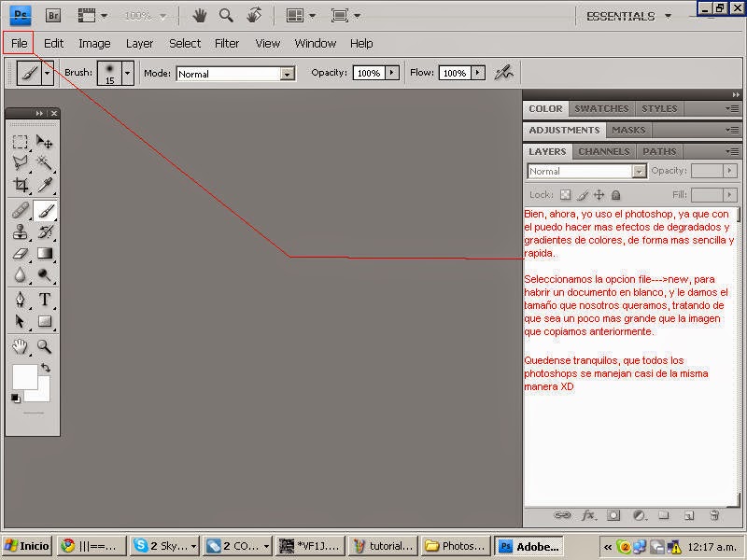The width and height of the screenshot is (747, 560).
Task: Click the Inicio start button
Action: click(28, 546)
